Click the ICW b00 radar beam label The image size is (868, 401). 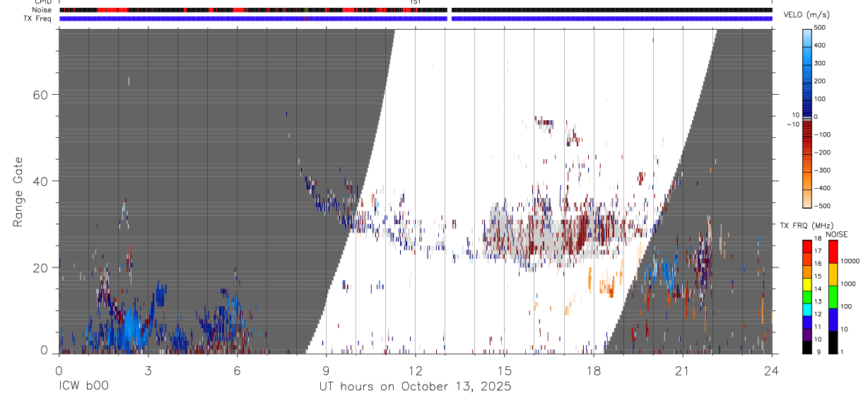pos(83,387)
